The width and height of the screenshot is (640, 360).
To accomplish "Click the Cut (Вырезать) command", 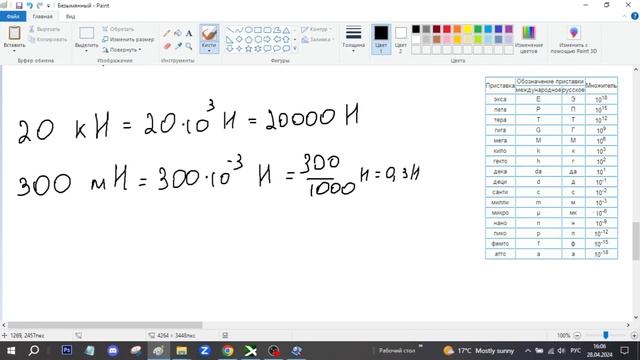I will click(44, 29).
